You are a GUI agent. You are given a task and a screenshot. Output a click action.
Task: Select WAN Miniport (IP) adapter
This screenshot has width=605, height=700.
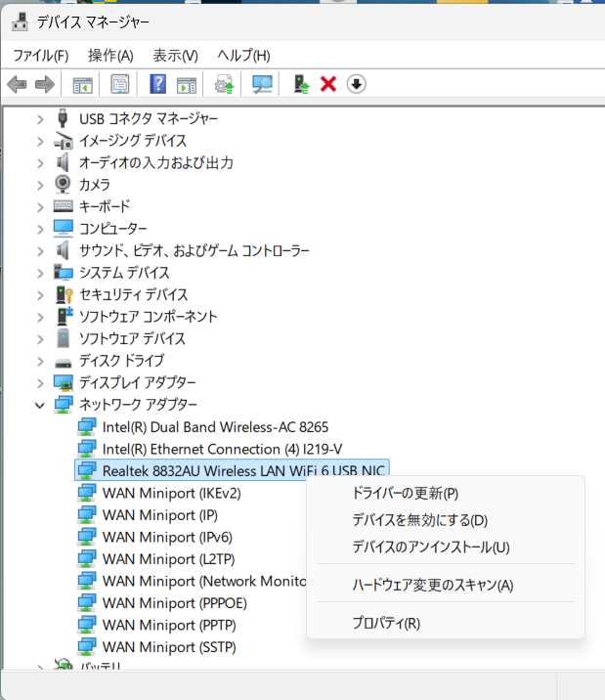tap(159, 515)
